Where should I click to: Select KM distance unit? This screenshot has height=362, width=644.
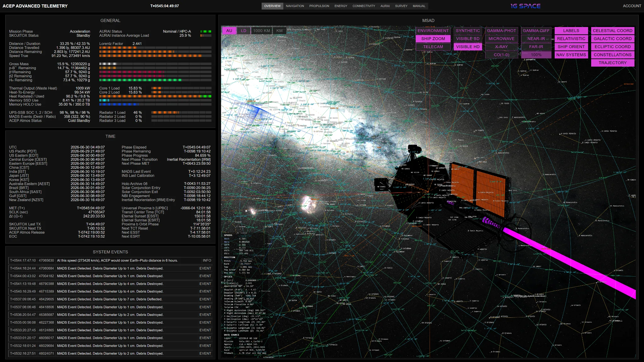pos(280,31)
